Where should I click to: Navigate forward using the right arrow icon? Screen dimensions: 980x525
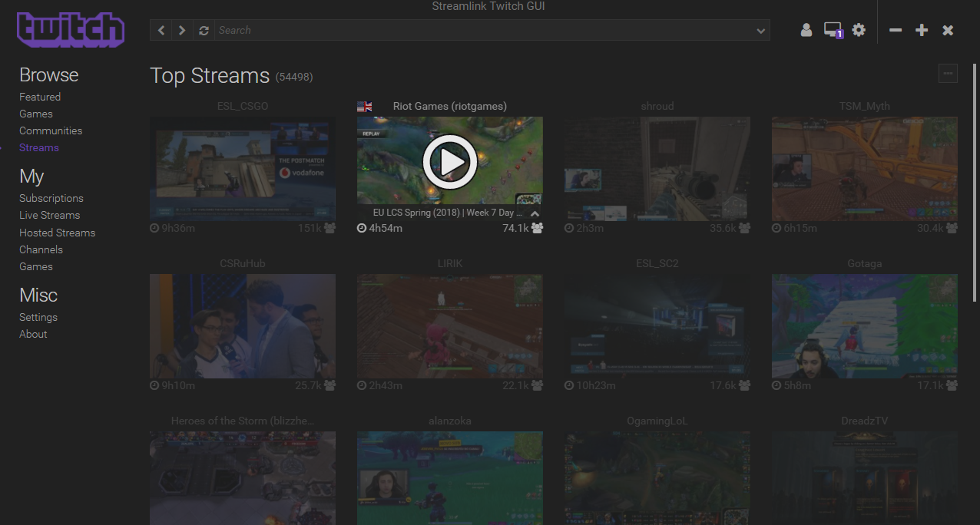click(x=182, y=30)
